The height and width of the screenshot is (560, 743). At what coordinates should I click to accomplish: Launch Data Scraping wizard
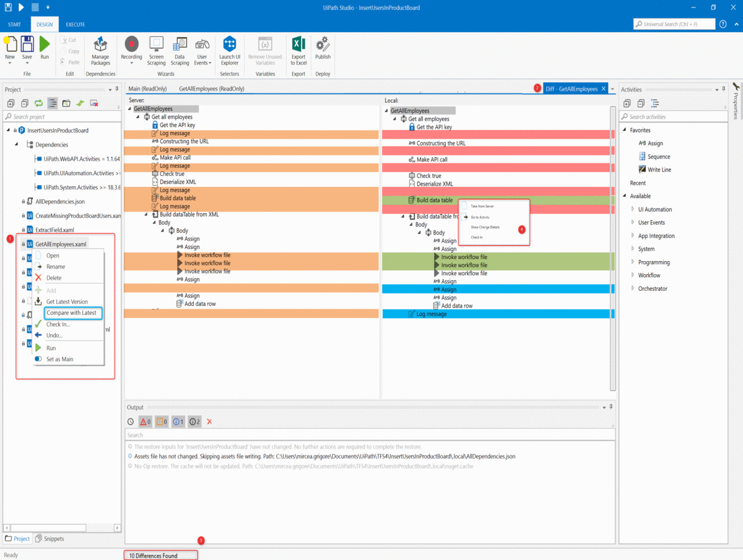pyautogui.click(x=180, y=51)
